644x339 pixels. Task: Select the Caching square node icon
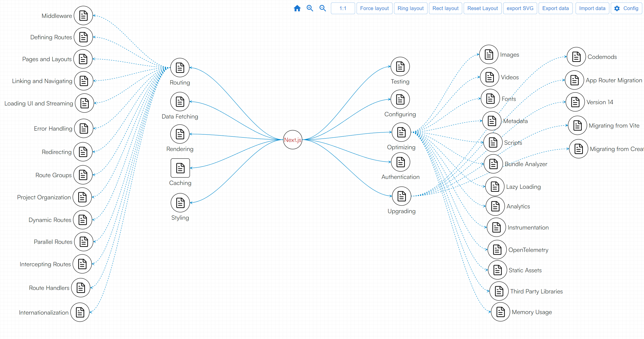[x=180, y=168]
